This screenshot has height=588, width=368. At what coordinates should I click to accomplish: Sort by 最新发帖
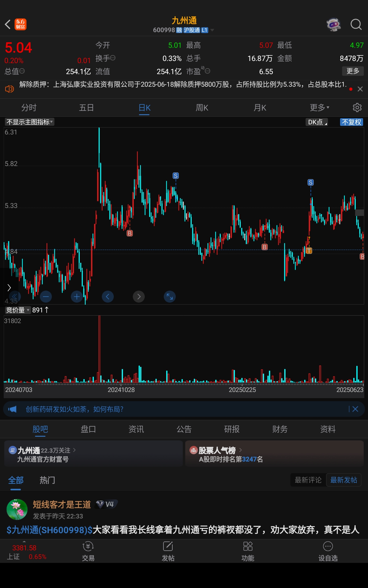(x=344, y=480)
